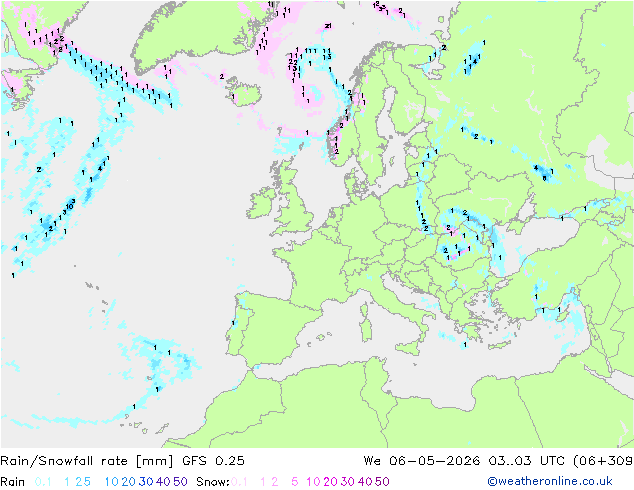
Task: Click the 'We 06-05-2026 03..03 UTC' timestamp
Action: (464, 461)
